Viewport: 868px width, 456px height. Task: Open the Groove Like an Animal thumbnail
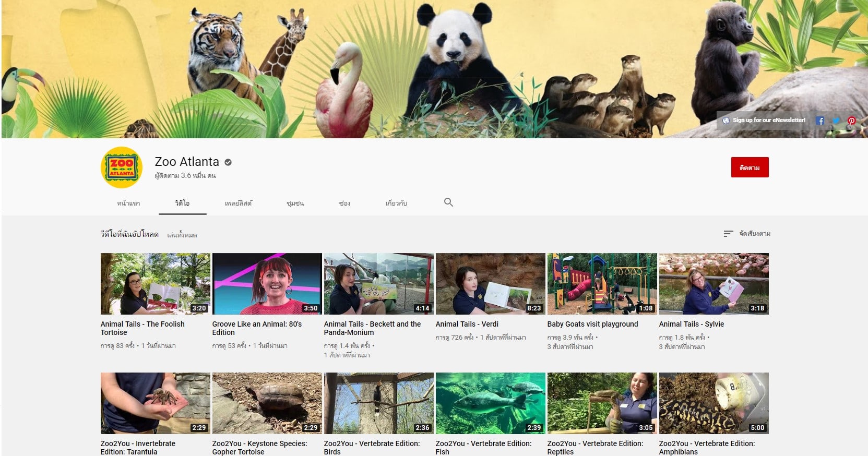pyautogui.click(x=267, y=284)
